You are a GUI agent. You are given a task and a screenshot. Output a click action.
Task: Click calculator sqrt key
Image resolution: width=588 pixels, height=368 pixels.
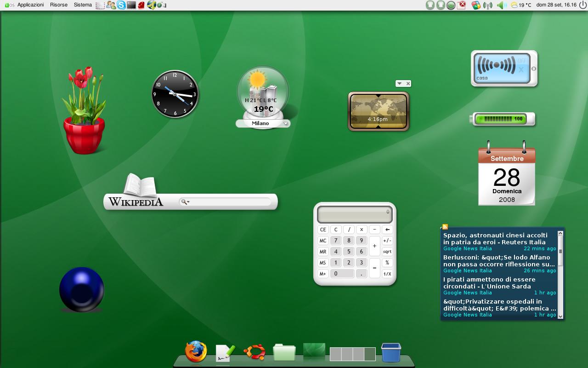pyautogui.click(x=387, y=251)
